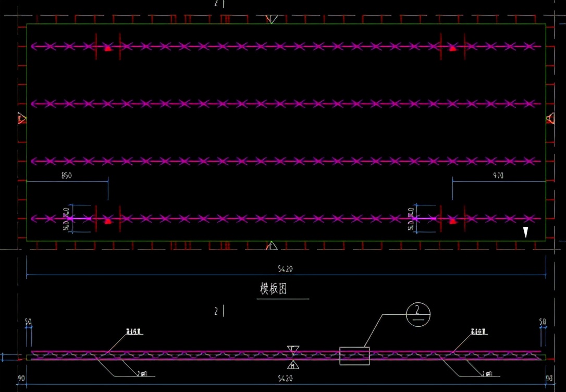Select the 50 dimension at the section's right end
This screenshot has height=392, width=566.
(543, 322)
